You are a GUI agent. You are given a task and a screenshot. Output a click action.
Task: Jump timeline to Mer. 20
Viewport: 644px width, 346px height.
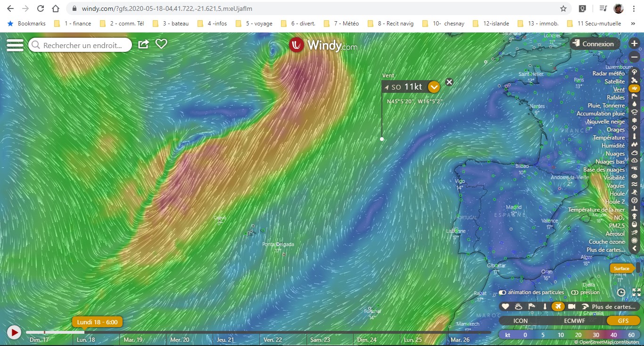click(x=180, y=339)
